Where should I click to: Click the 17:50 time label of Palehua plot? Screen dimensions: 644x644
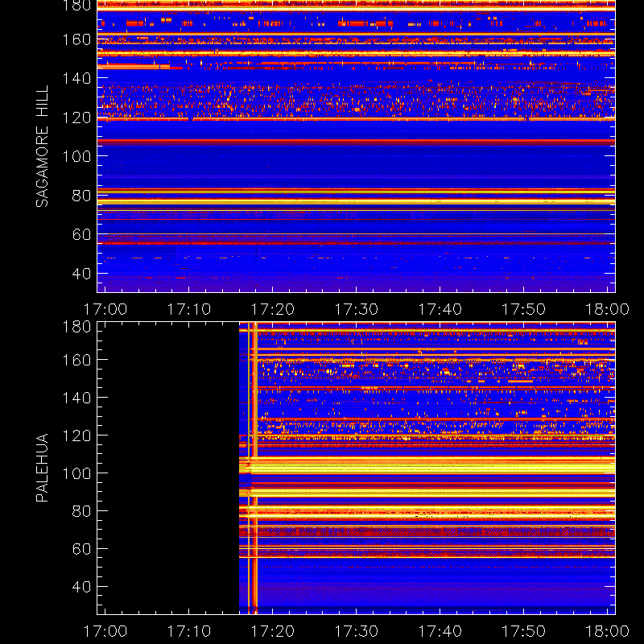524,631
